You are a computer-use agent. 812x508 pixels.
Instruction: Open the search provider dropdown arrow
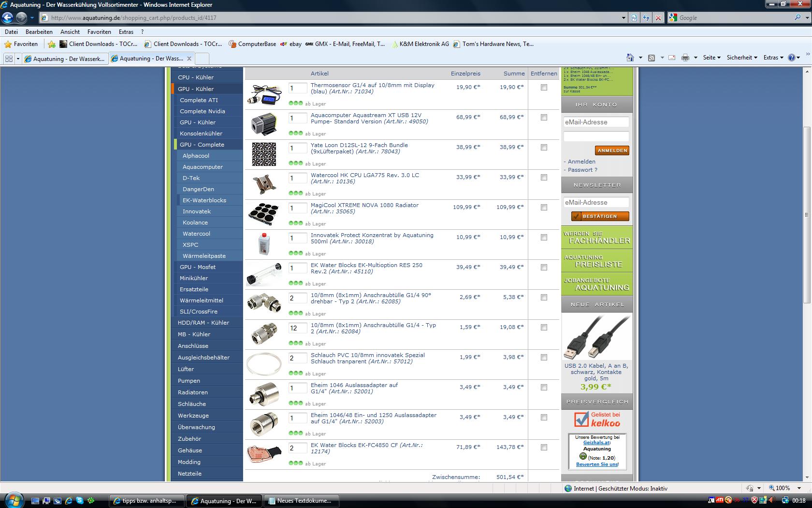tap(806, 17)
